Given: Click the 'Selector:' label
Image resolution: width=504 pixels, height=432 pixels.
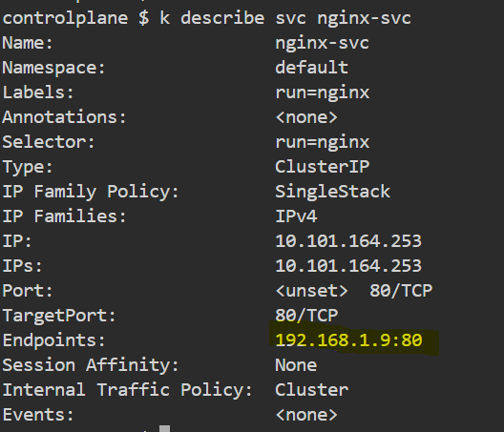Looking at the screenshot, I should click(x=49, y=142).
